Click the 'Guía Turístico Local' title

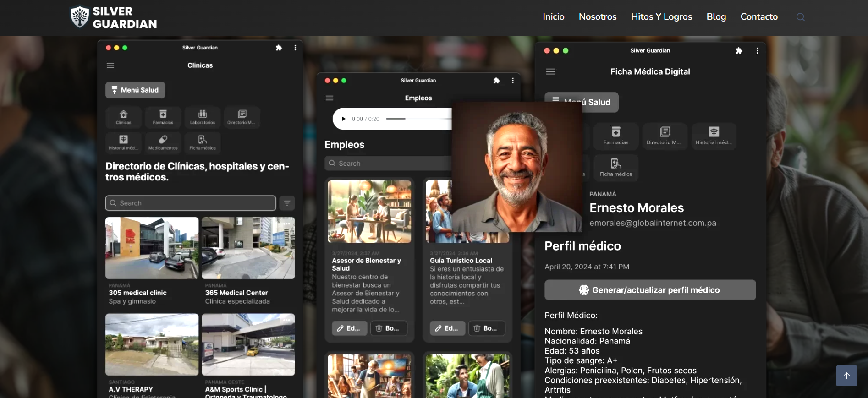point(461,261)
